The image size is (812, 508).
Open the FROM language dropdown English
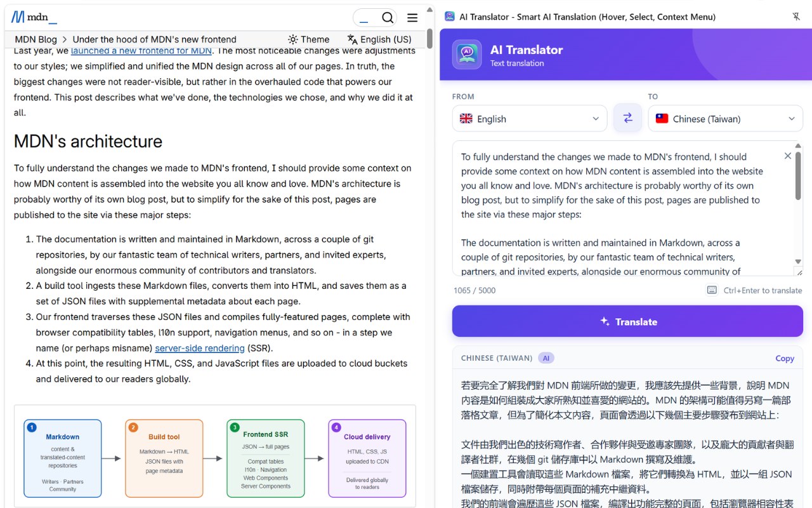pyautogui.click(x=530, y=119)
